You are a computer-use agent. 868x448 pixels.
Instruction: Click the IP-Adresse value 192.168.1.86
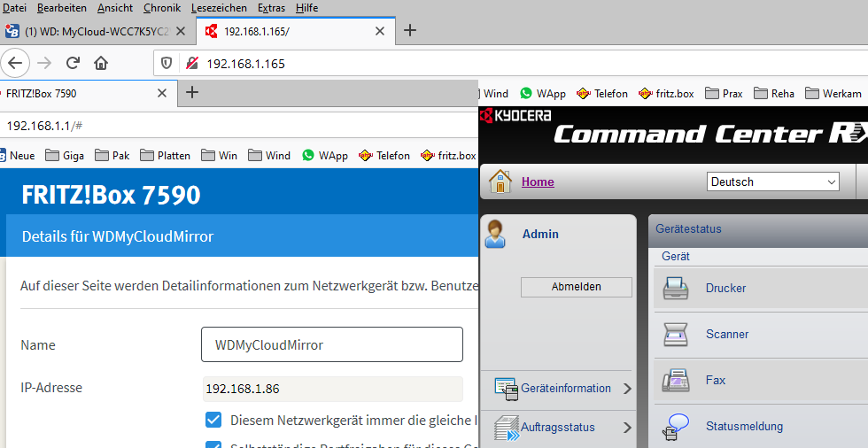pos(333,389)
